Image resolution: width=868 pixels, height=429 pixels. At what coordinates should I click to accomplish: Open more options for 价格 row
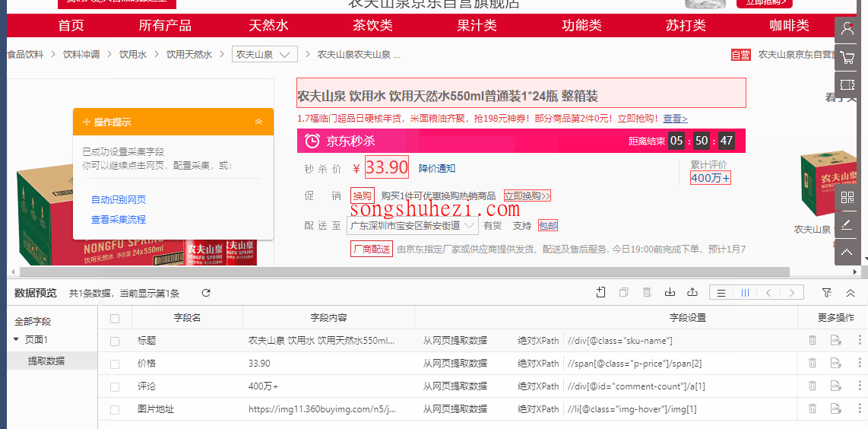coord(859,363)
